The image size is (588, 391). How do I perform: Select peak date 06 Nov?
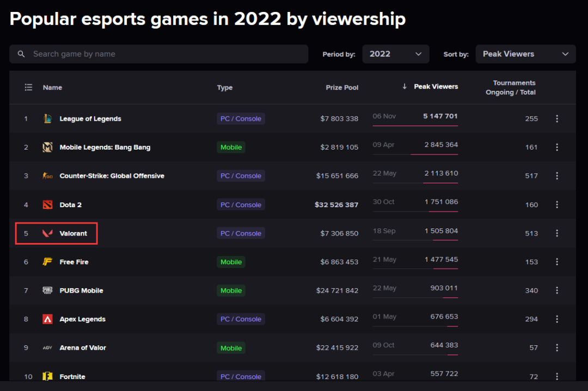(384, 116)
